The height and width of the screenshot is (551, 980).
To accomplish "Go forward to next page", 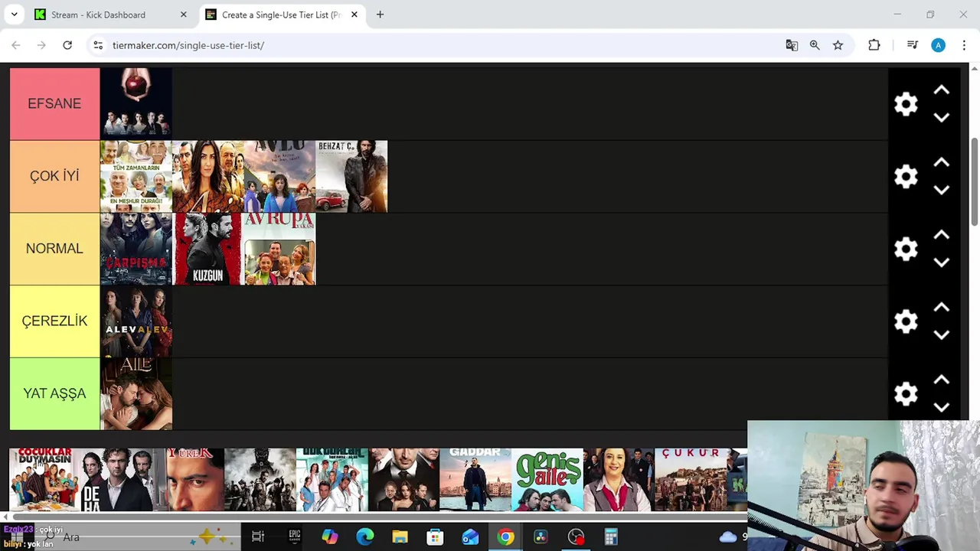I will (41, 45).
